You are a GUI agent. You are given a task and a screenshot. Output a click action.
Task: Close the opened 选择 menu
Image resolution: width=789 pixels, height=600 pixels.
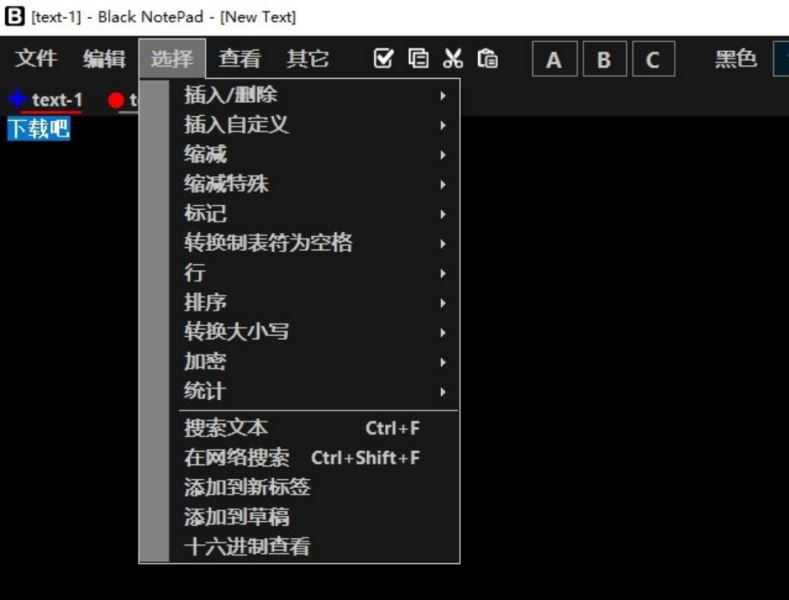[x=172, y=58]
